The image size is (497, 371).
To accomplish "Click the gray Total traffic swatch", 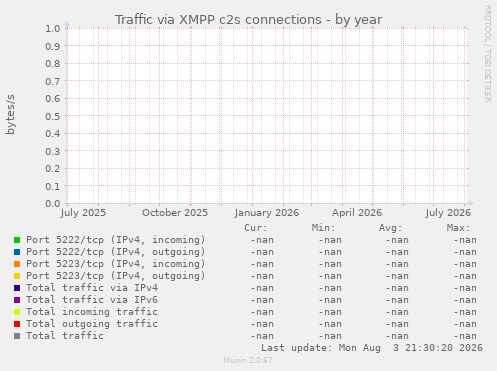I will [17, 336].
